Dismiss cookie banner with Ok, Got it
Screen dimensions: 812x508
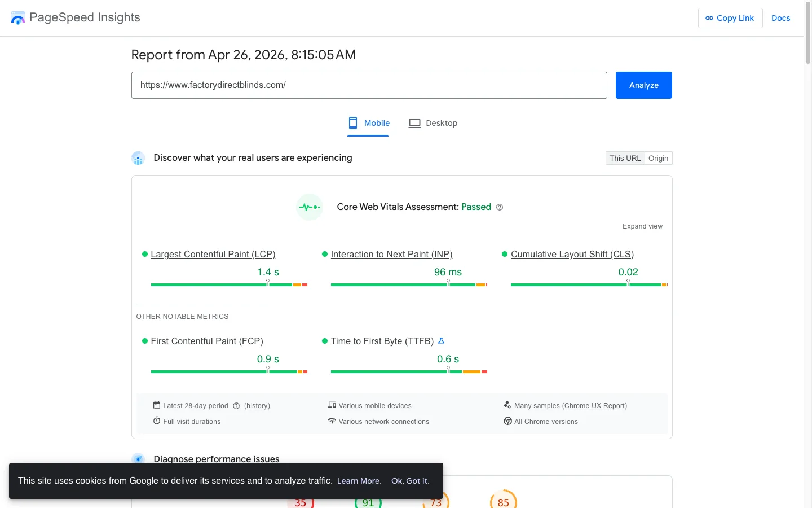tap(411, 481)
